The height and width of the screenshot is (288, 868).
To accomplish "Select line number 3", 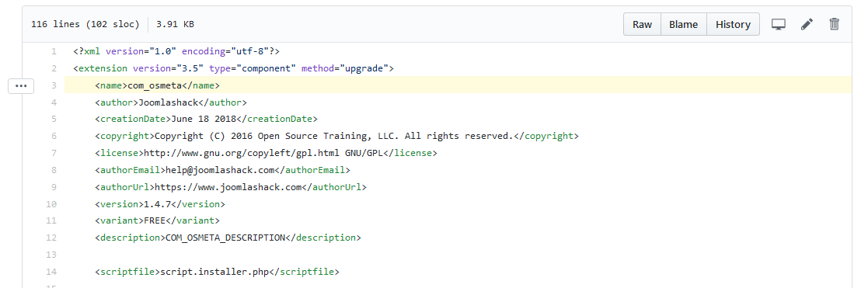I will point(54,85).
